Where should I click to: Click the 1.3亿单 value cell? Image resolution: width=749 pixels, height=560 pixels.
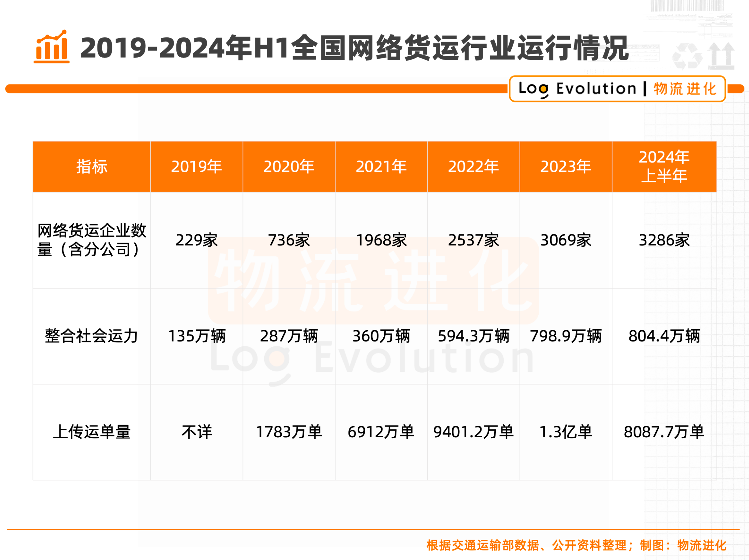coord(566,432)
